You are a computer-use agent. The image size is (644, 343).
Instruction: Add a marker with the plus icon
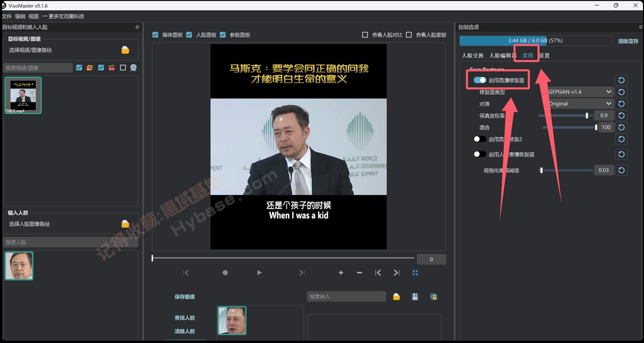pos(341,273)
